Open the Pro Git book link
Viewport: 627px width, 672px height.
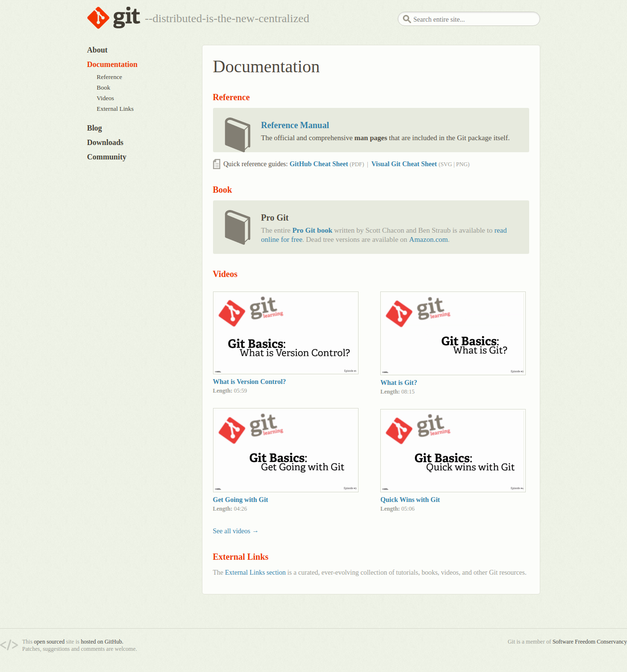tap(312, 231)
